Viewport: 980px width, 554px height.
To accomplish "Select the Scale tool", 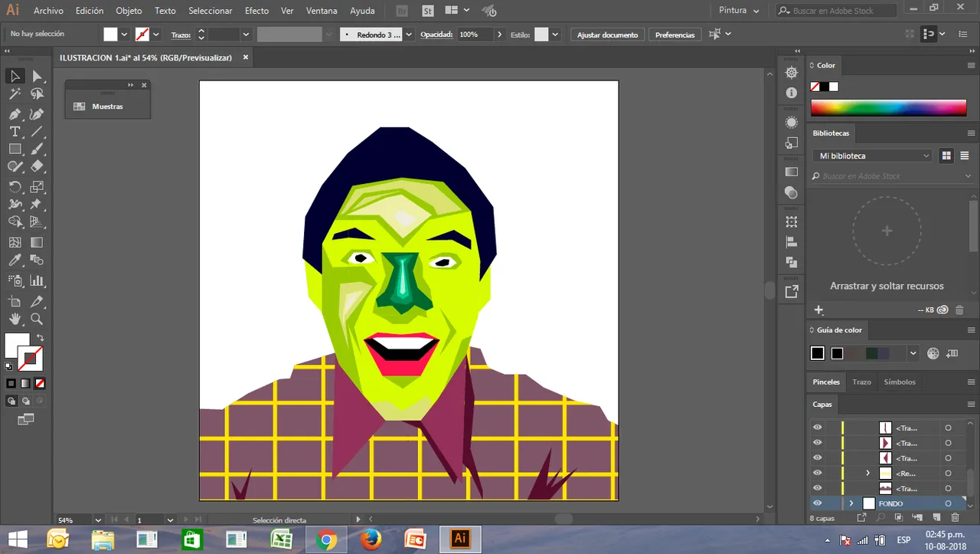I will pos(37,186).
